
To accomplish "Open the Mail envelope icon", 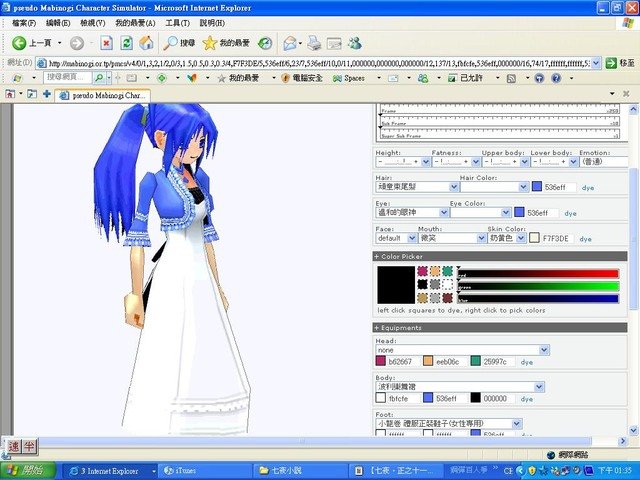I will 290,43.
